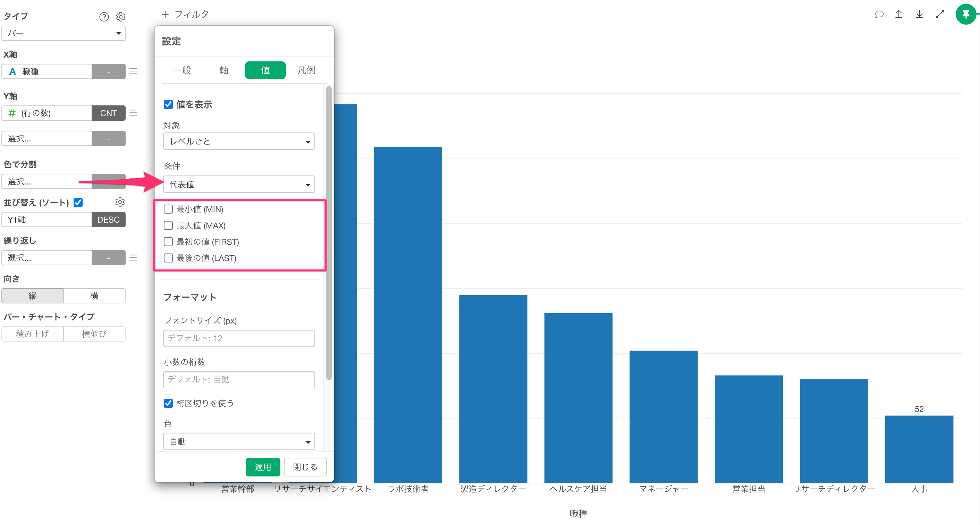Switch to 軸 tab
The height and width of the screenshot is (525, 980).
point(224,70)
